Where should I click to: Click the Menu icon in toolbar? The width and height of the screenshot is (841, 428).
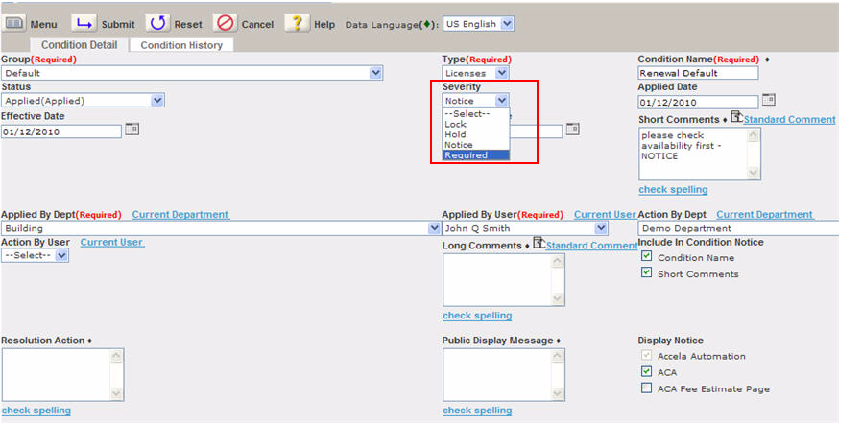point(14,23)
